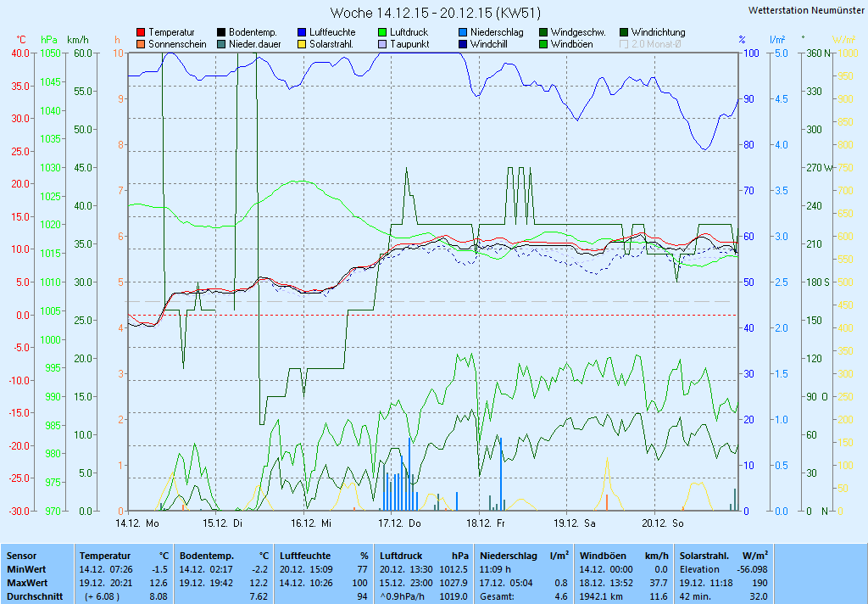
Task: Click the elevation value -56.098
Action: click(753, 570)
